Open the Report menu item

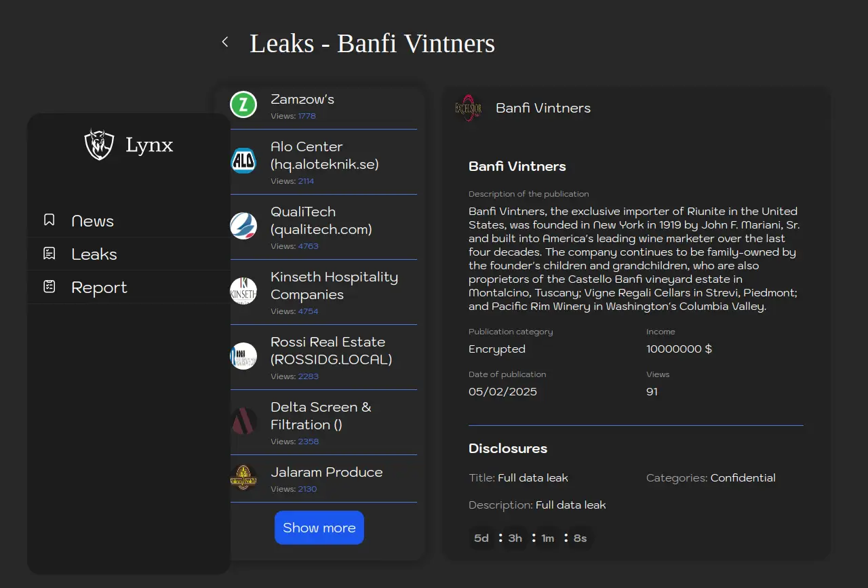coord(99,288)
